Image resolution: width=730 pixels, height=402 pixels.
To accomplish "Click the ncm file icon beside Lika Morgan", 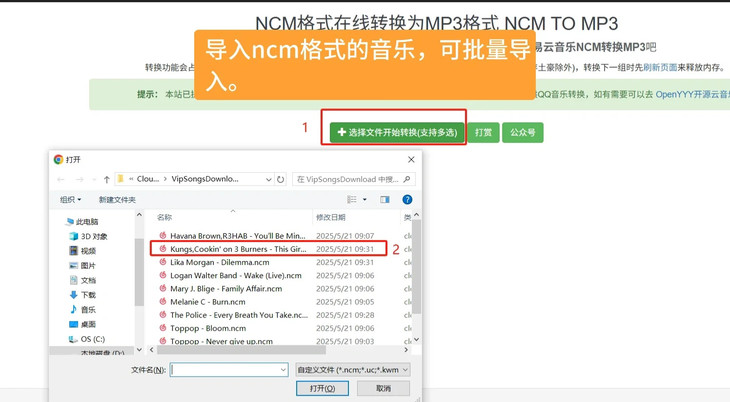I will pos(163,262).
